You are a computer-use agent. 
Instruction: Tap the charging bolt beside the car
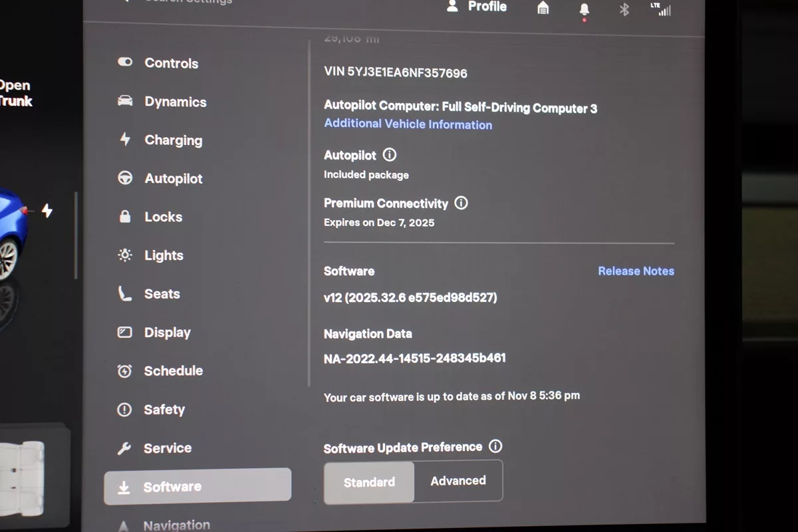point(47,211)
